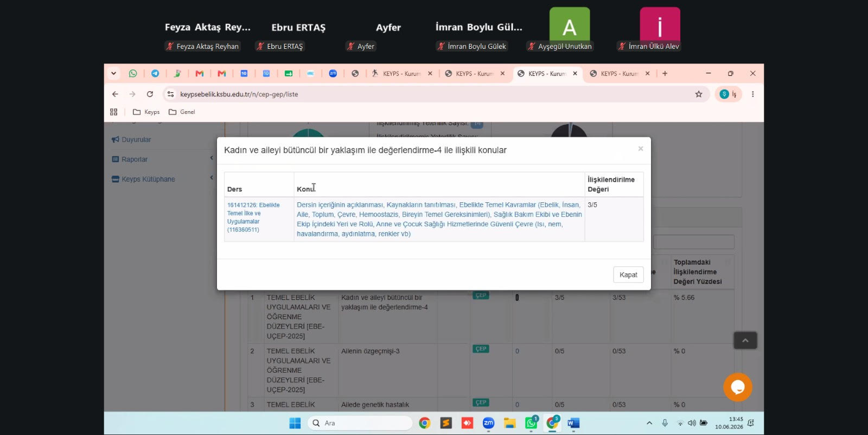Show hidden system tray icons chevron
This screenshot has height=435, width=868.
(649, 423)
